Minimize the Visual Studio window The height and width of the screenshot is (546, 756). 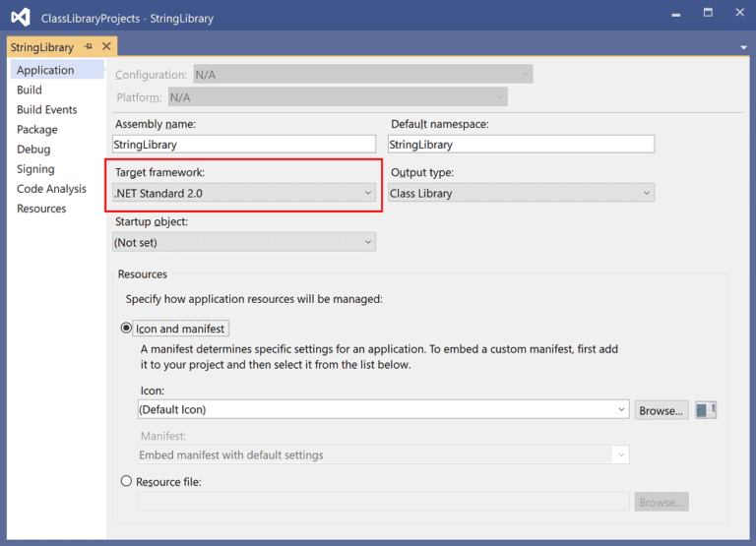coord(676,15)
